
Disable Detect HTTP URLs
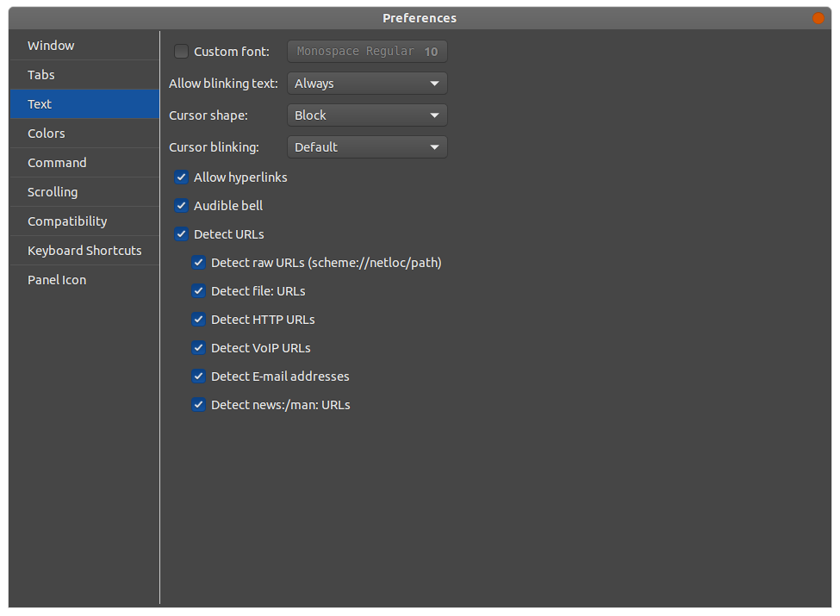(198, 320)
